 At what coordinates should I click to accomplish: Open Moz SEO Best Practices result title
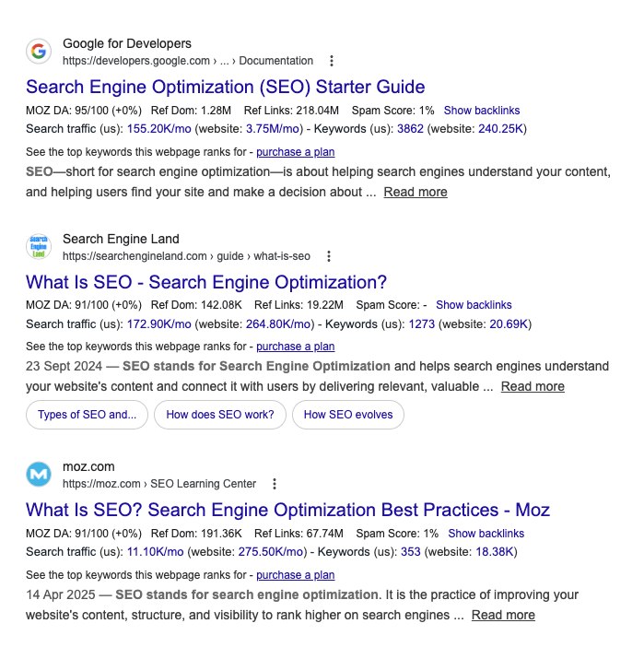[287, 510]
